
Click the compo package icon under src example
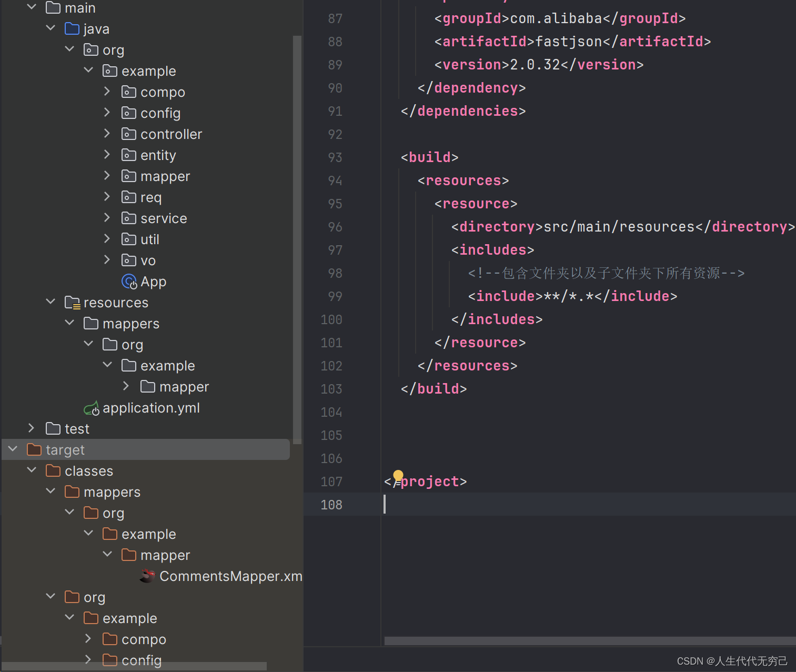click(x=129, y=92)
